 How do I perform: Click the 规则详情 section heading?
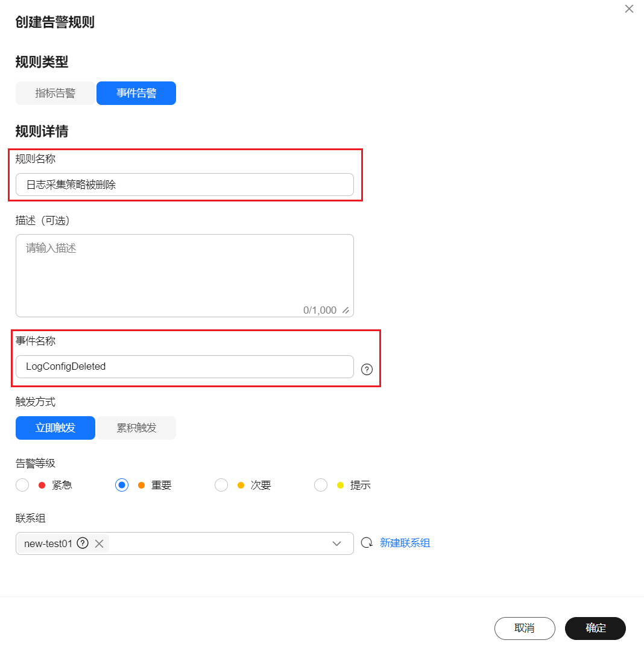42,131
